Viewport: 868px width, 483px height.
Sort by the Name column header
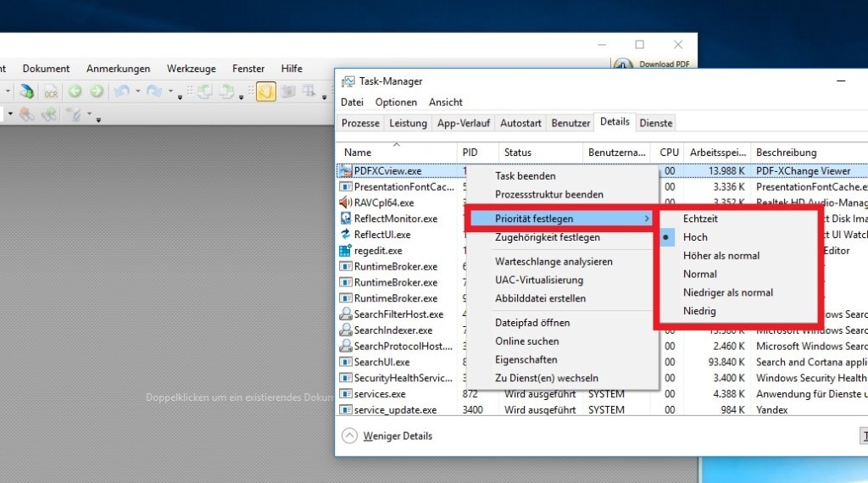tap(397, 153)
